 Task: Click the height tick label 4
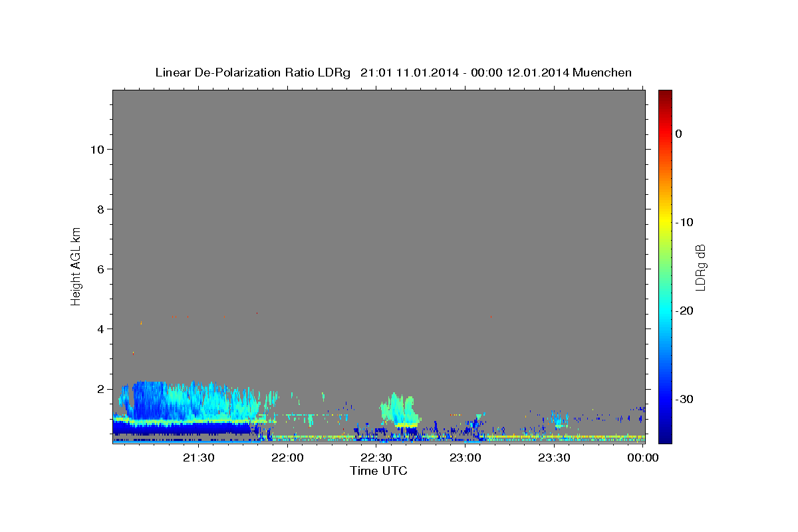point(100,329)
